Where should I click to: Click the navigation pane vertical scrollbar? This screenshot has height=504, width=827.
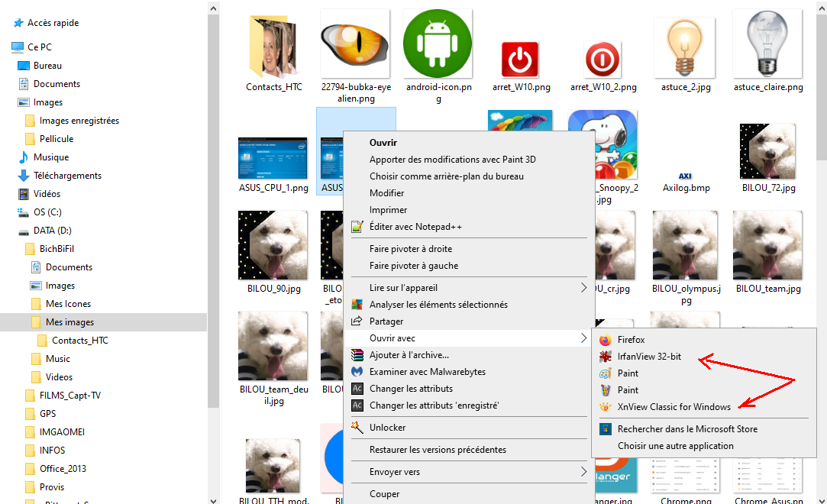coord(214,229)
